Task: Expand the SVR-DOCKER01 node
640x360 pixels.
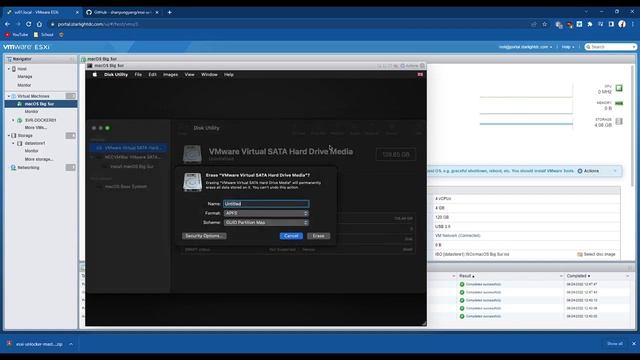Action: click(13, 120)
